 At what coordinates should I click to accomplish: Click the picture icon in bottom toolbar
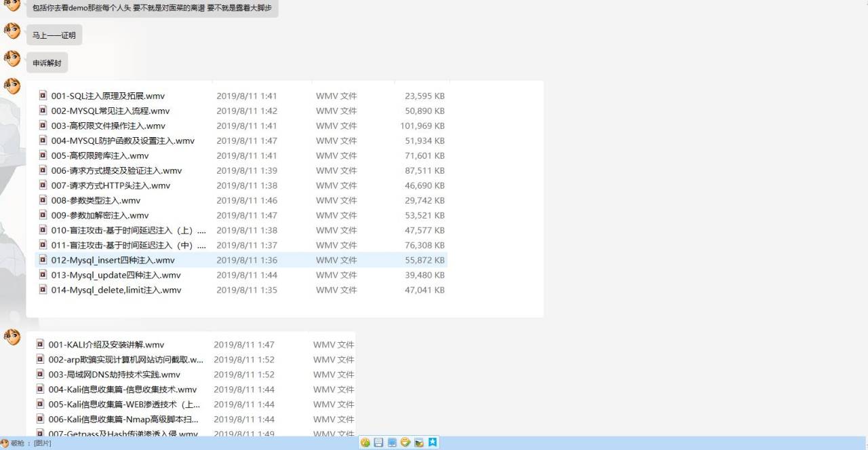click(x=419, y=443)
